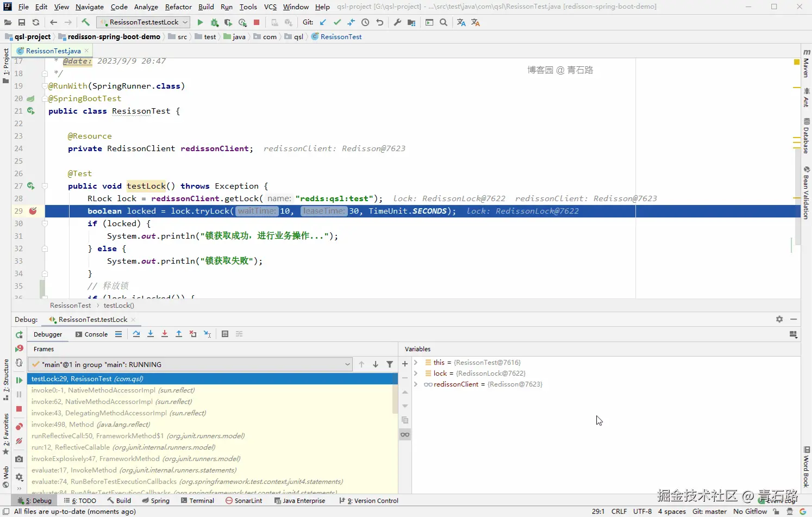Open the main thread selector dropdown
The image size is (812, 517).
348,364
